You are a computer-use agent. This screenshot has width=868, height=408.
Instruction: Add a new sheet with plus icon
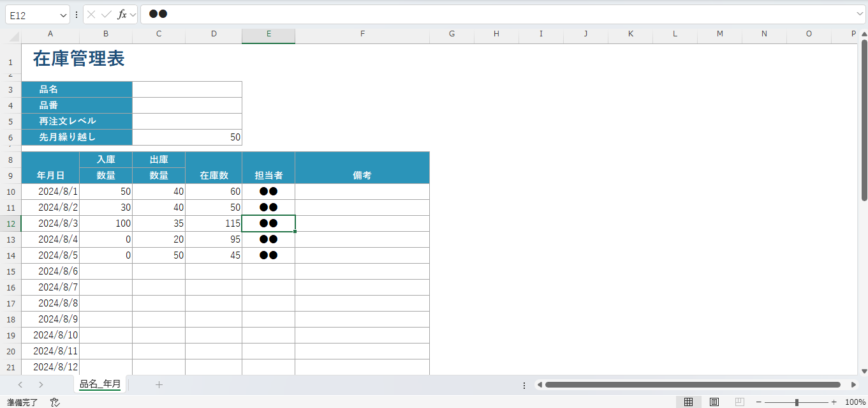point(159,384)
